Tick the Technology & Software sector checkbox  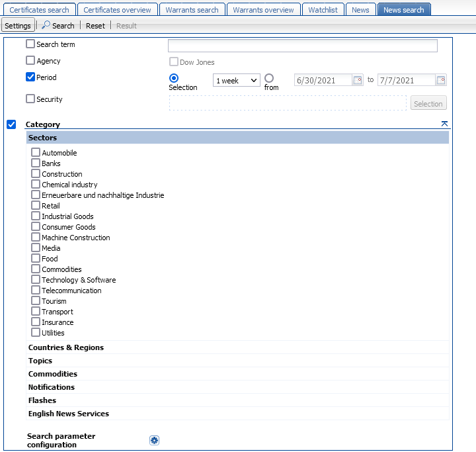[36, 280]
